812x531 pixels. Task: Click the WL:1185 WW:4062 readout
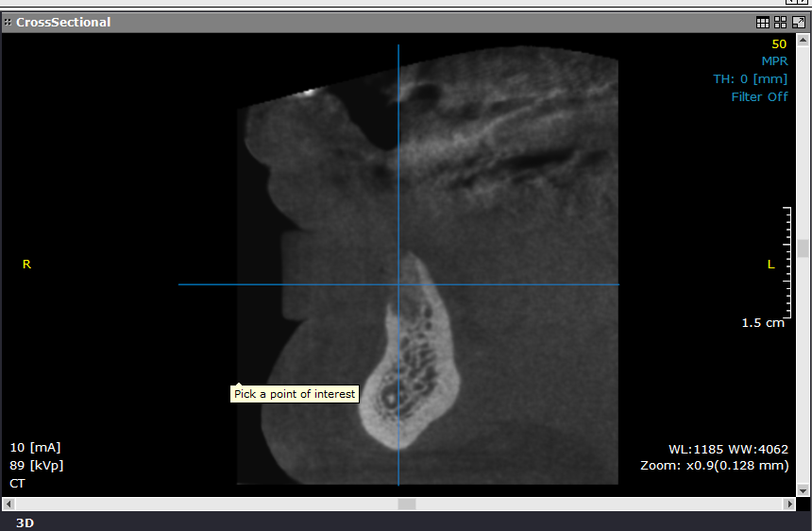tap(728, 449)
